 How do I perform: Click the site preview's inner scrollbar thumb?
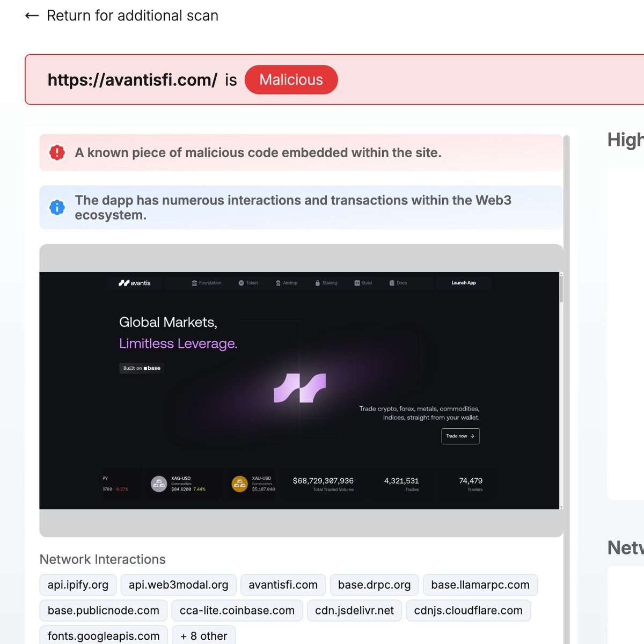click(561, 290)
